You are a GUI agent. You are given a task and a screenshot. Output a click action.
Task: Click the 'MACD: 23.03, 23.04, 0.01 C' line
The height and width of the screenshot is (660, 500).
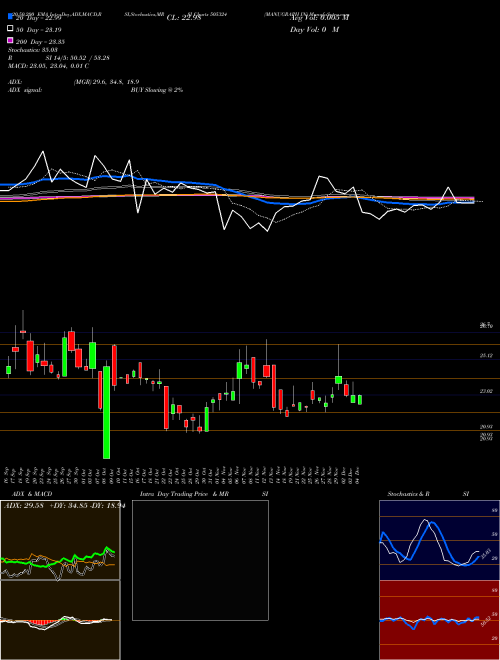coord(48,66)
